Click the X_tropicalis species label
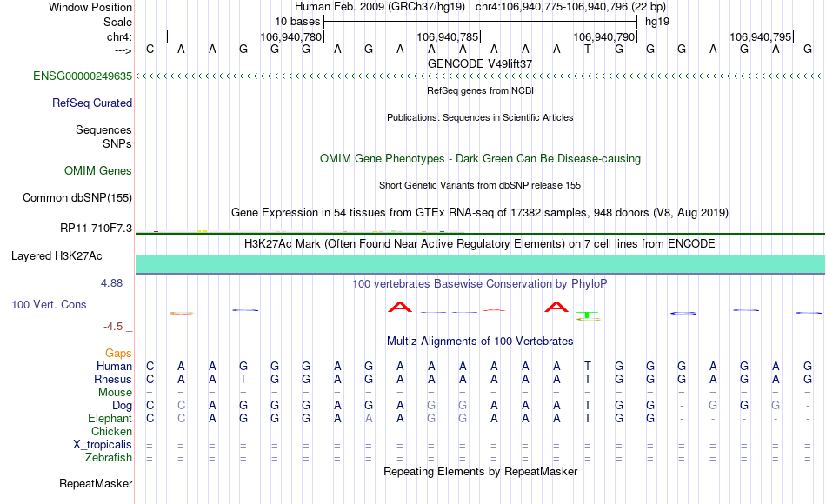This screenshot has width=826, height=504. [103, 445]
